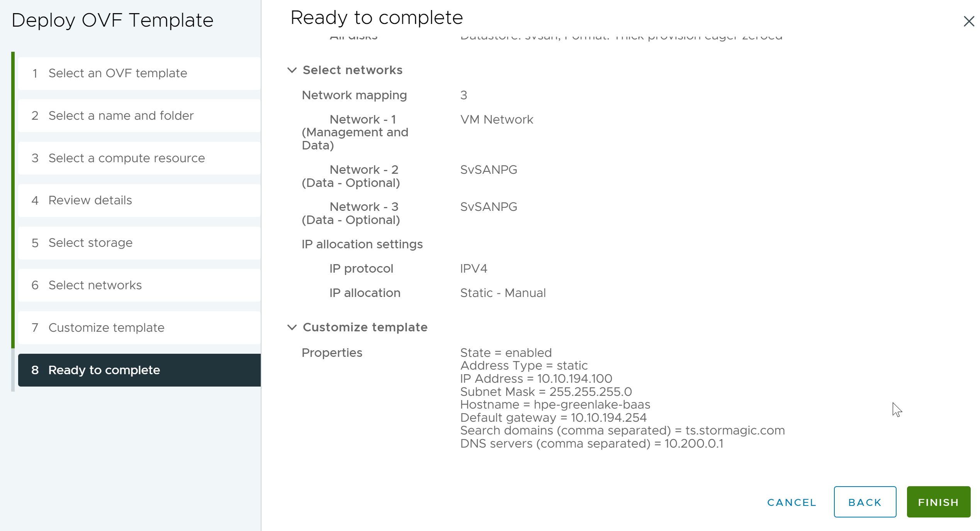Click the 'VM Network' value

tap(497, 120)
